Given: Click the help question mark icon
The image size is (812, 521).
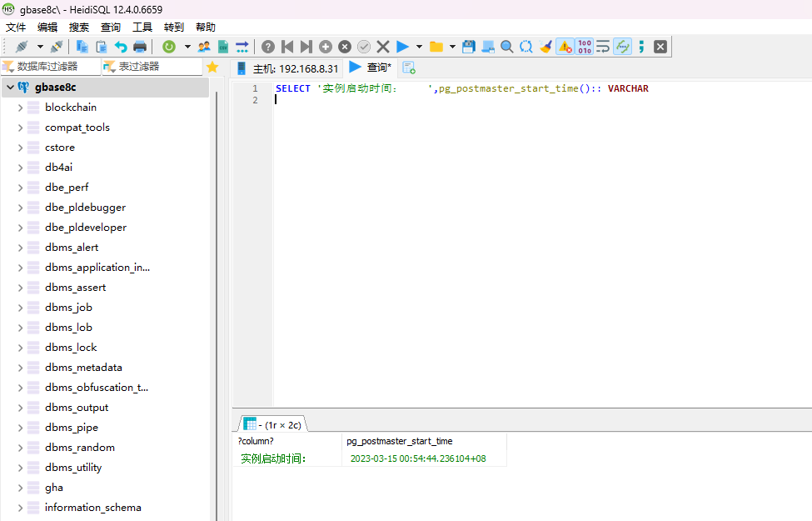Looking at the screenshot, I should [267, 47].
